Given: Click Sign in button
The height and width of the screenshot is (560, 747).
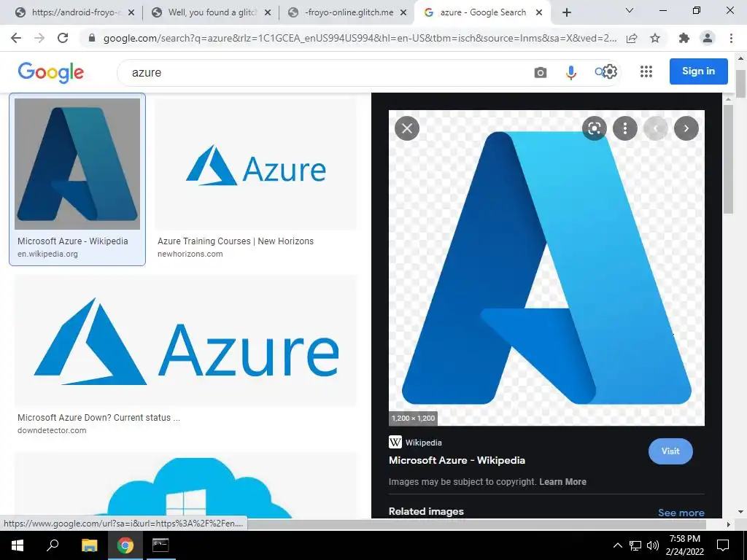Looking at the screenshot, I should click(x=698, y=71).
